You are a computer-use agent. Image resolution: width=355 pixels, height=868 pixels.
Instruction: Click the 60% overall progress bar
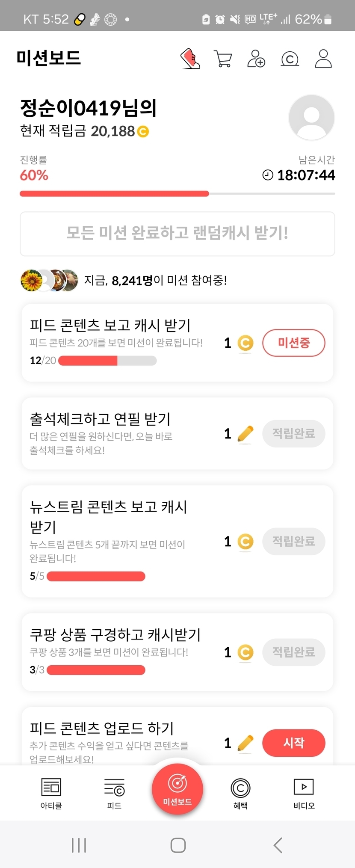[x=177, y=194]
